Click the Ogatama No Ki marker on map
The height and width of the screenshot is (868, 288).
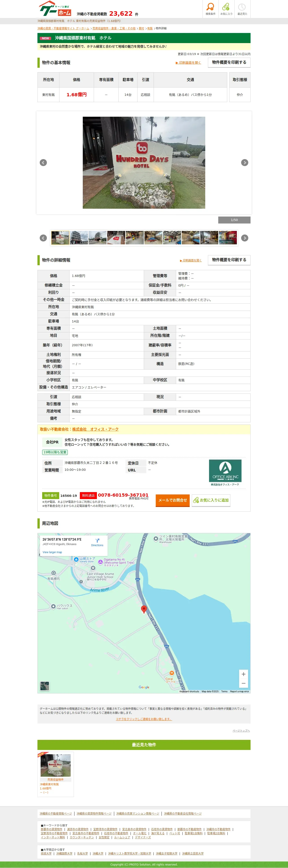pos(100,562)
